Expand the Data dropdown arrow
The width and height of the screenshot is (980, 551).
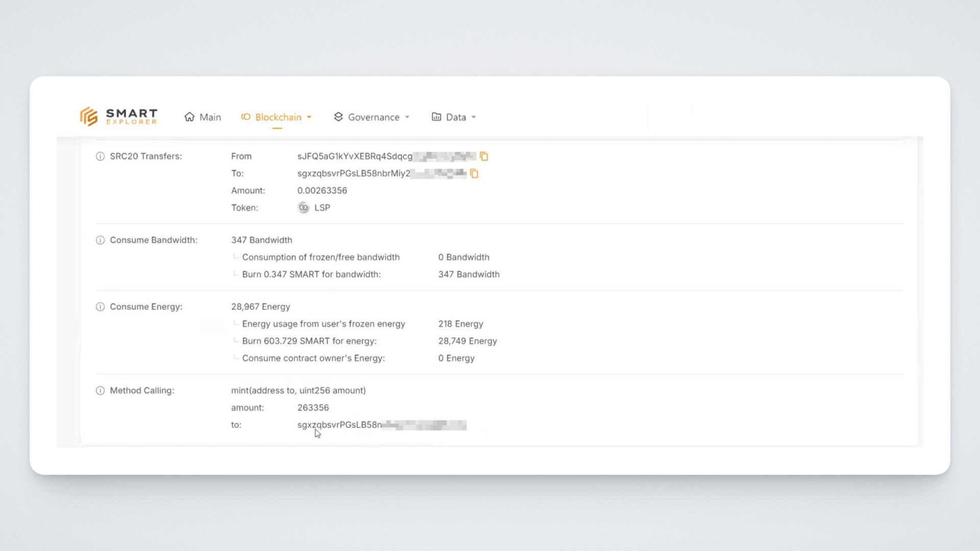point(474,117)
